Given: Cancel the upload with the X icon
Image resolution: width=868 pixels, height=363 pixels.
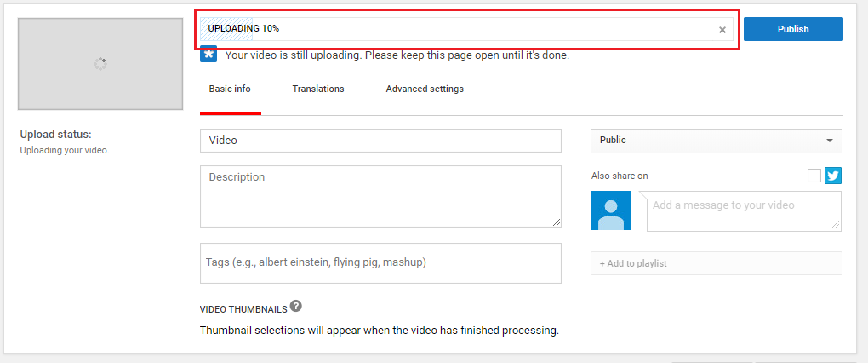Looking at the screenshot, I should click(x=722, y=30).
